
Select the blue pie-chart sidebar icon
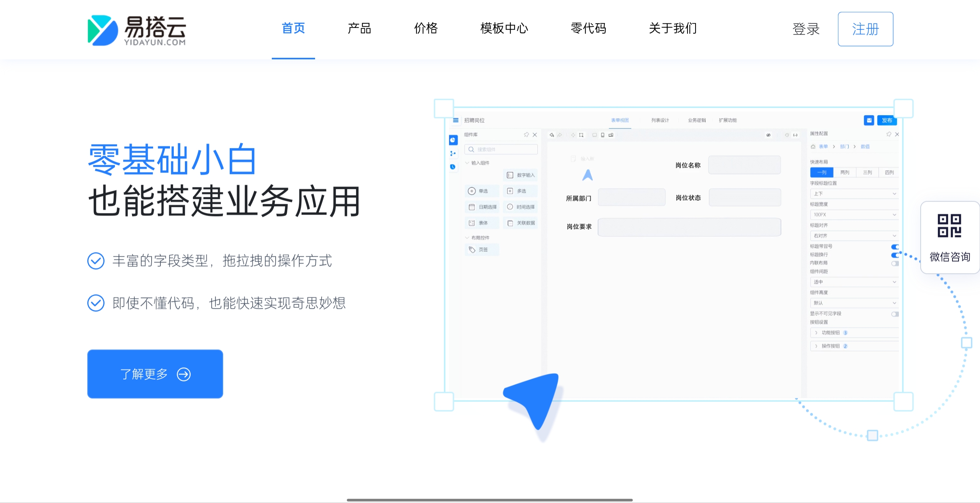[453, 140]
